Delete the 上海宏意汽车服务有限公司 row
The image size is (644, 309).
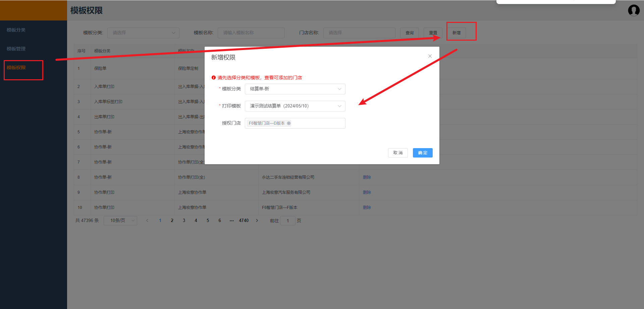click(367, 192)
